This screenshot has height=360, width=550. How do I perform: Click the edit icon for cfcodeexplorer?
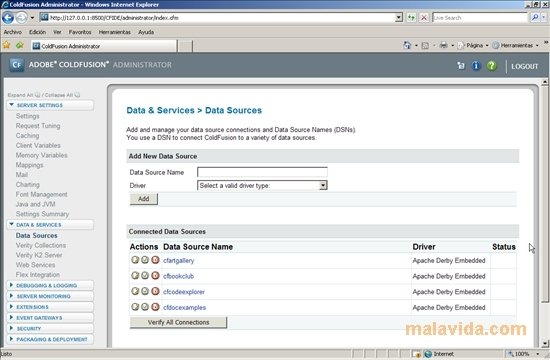135,291
